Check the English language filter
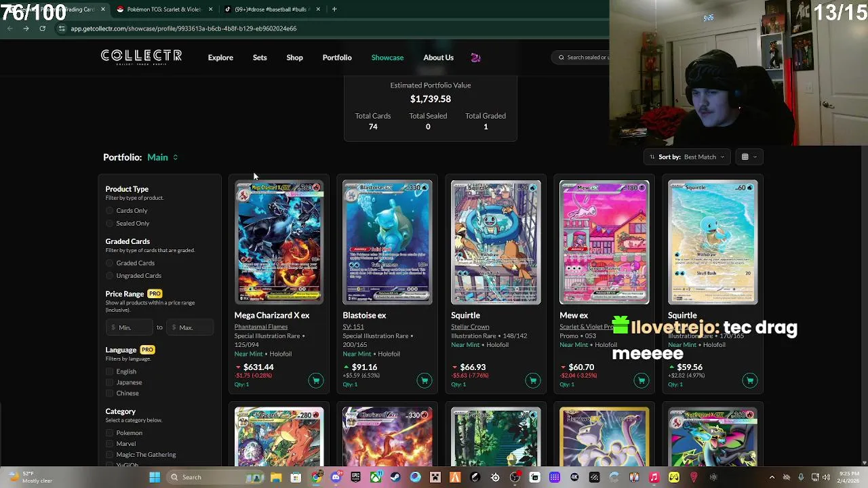This screenshot has width=868, height=488. 110,371
